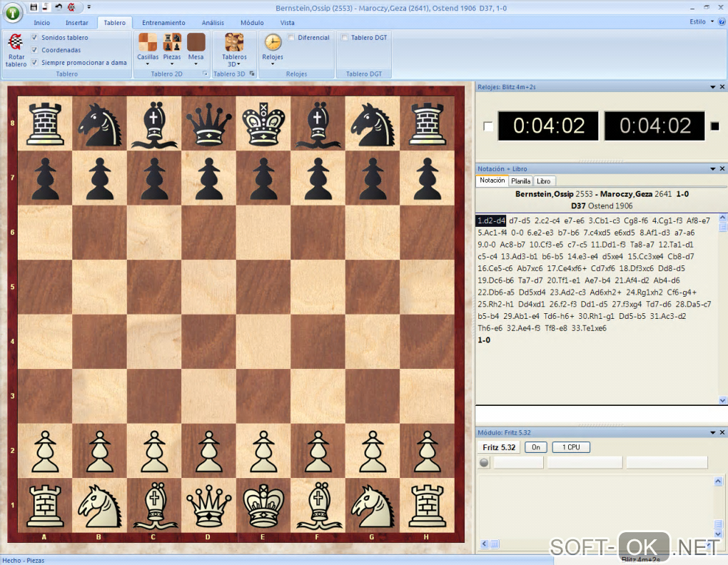728x565 pixels.
Task: Open the Entrenamiento ribbon tab
Action: (x=163, y=23)
